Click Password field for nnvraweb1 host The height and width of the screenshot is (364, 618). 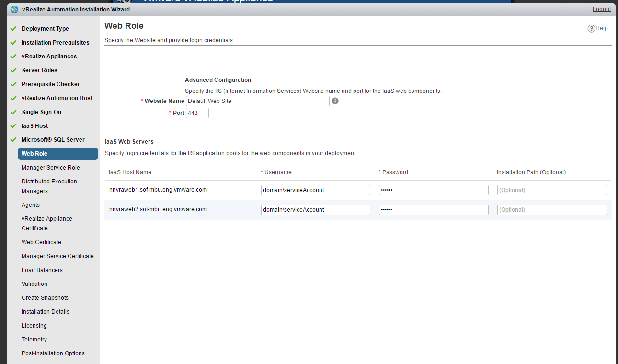click(434, 190)
